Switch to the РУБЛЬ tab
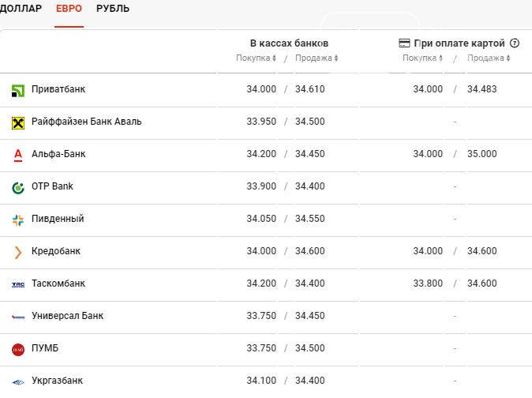Screen dimensions: 532x398 click(x=113, y=9)
